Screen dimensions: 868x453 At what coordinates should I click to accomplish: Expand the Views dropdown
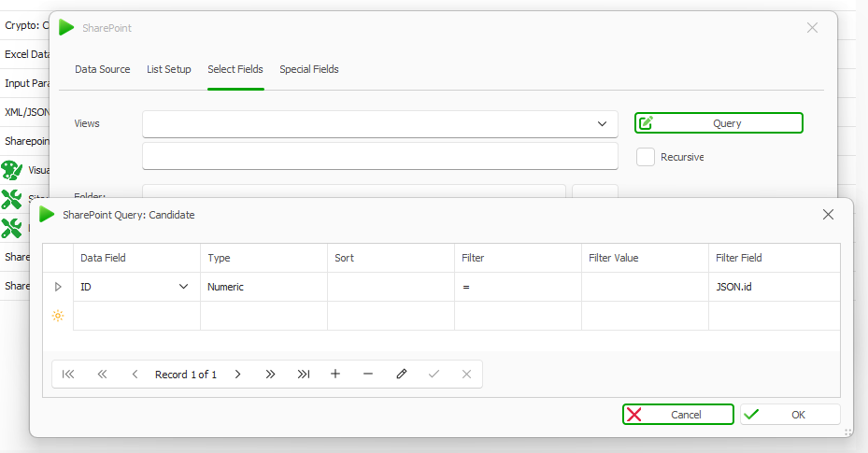(602, 124)
